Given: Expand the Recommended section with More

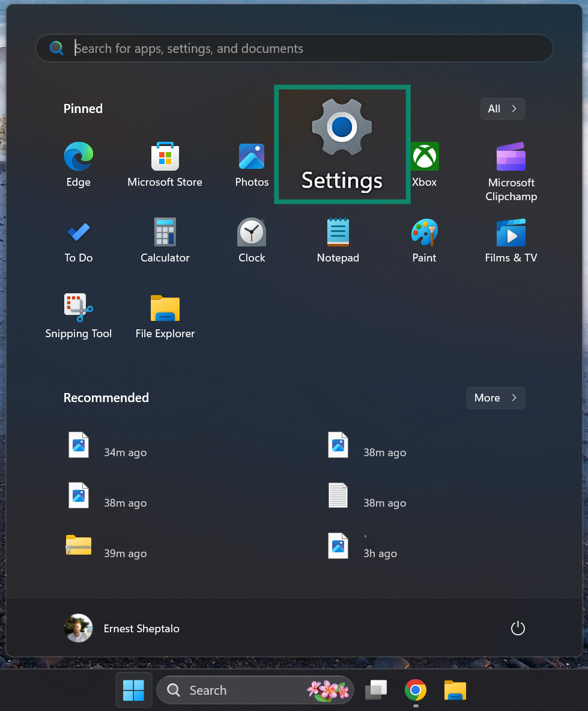Looking at the screenshot, I should click(495, 398).
